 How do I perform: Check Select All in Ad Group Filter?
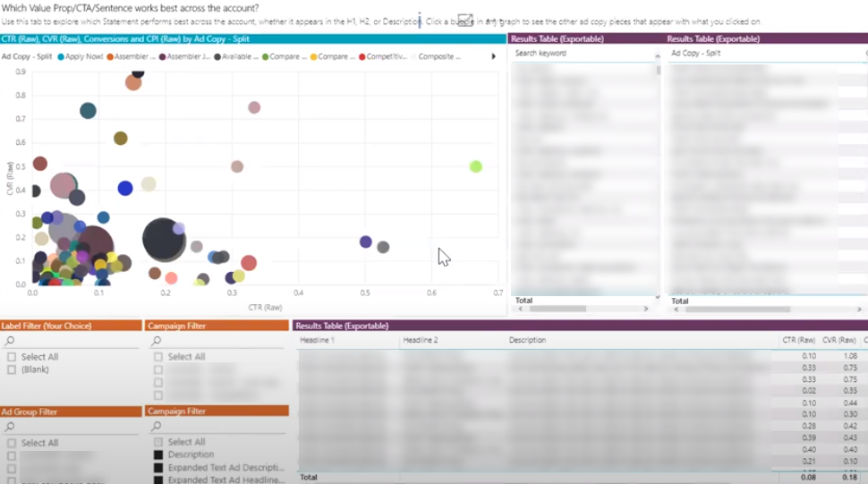(x=12, y=443)
